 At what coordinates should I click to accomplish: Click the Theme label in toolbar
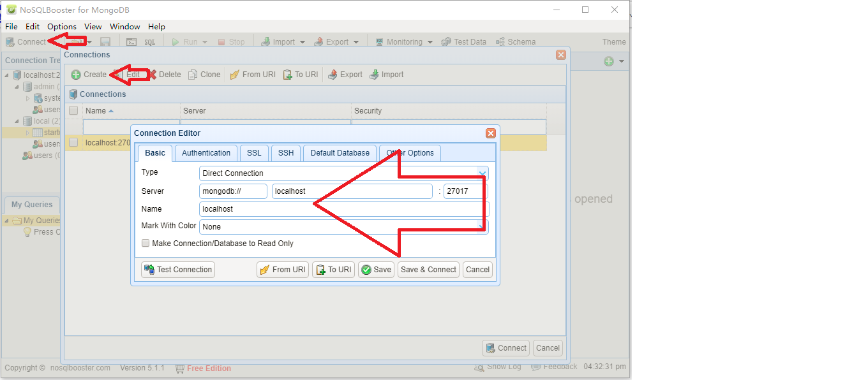(614, 42)
